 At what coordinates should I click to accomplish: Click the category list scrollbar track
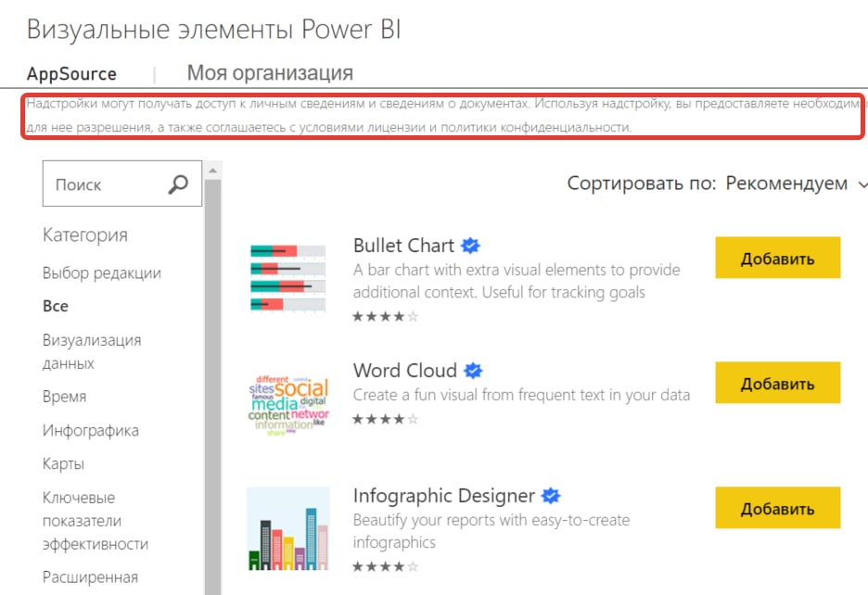coord(212,387)
